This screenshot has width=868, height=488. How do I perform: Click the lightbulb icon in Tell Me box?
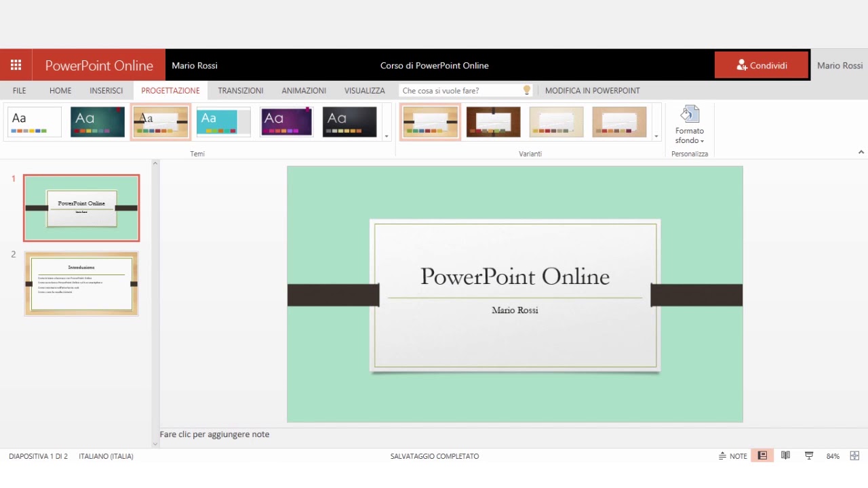527,90
